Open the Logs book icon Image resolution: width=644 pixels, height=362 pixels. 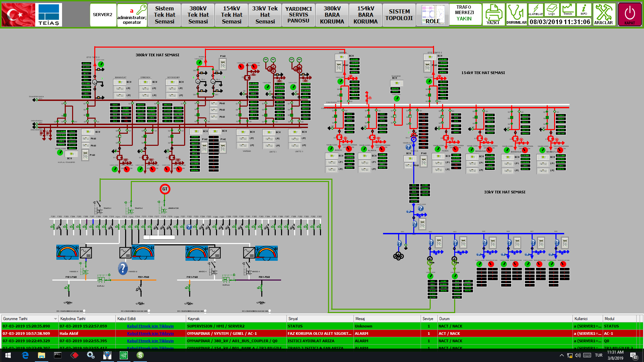552,10
